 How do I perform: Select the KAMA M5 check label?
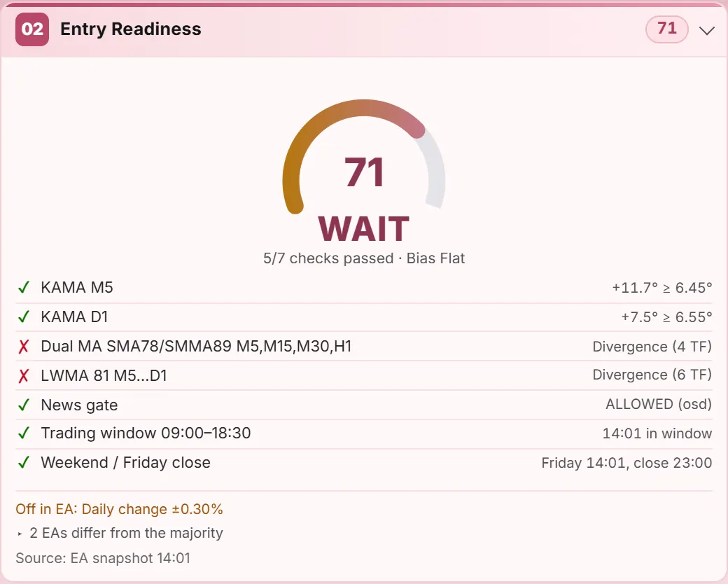pos(77,288)
